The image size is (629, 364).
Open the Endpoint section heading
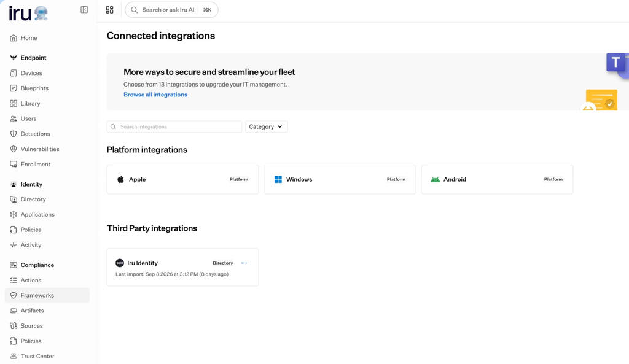click(x=33, y=58)
